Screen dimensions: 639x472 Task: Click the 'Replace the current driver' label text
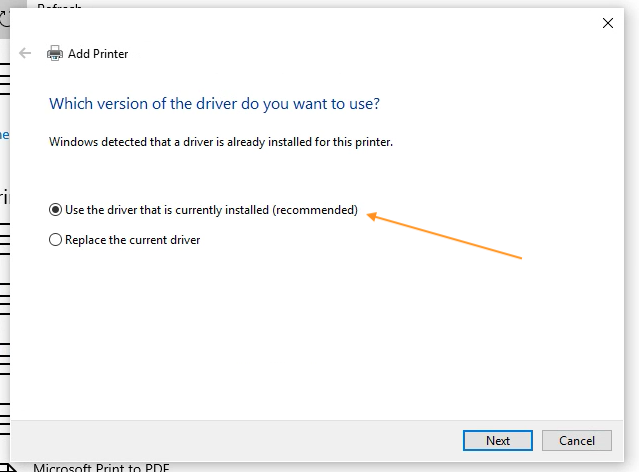coord(132,240)
